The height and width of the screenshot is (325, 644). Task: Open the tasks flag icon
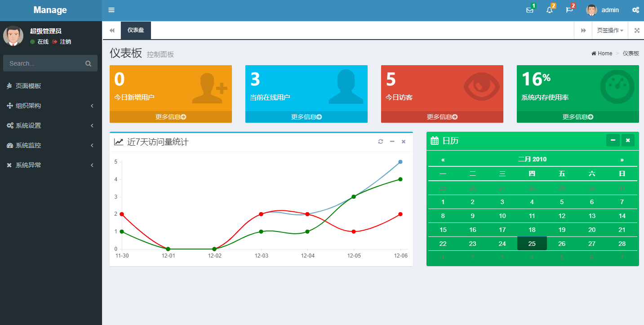point(569,10)
